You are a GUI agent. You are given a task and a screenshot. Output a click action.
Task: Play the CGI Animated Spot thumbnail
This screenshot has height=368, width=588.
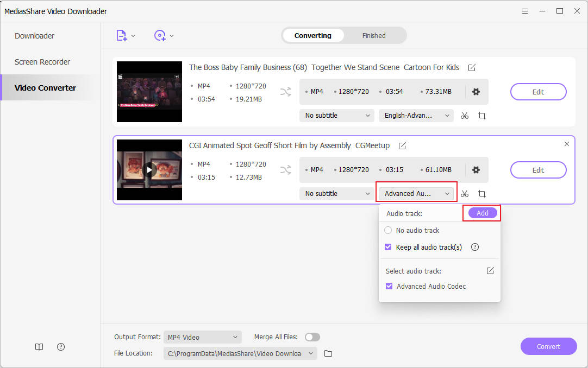coord(149,169)
